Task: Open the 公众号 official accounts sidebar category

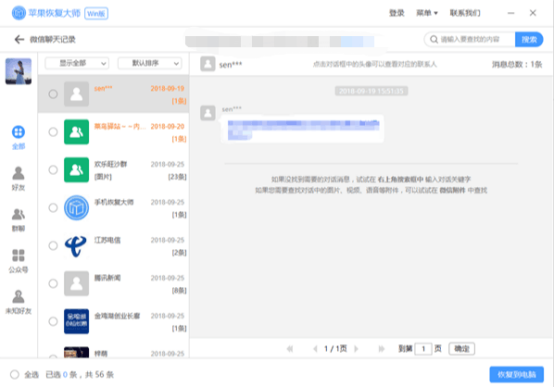Action: [18, 261]
